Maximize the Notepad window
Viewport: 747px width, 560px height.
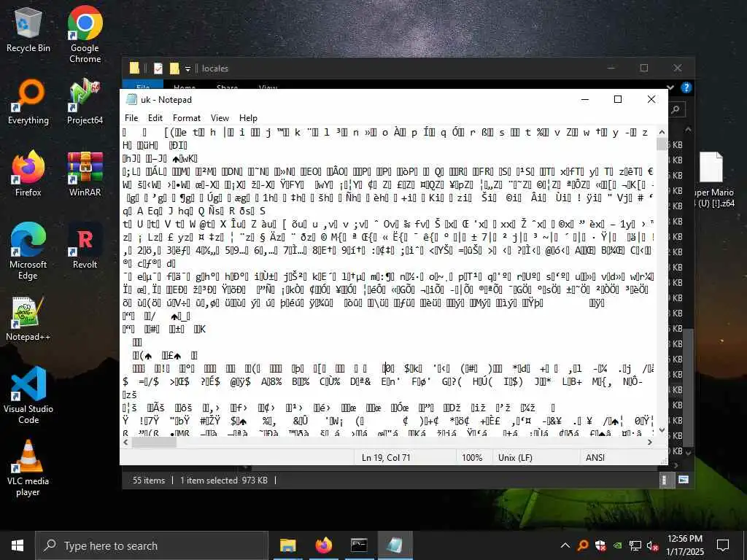618,99
